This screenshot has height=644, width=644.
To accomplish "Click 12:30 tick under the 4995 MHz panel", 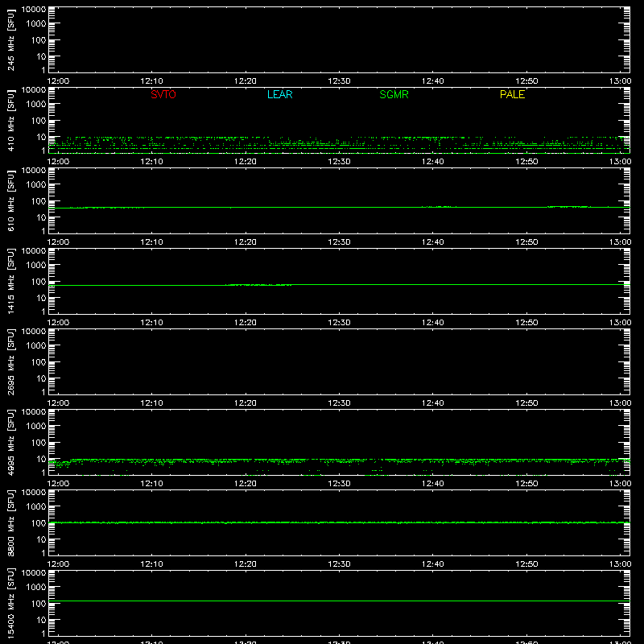I will [x=339, y=484].
